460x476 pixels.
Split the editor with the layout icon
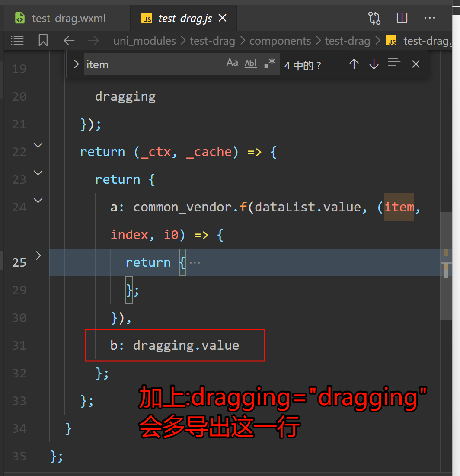[402, 18]
